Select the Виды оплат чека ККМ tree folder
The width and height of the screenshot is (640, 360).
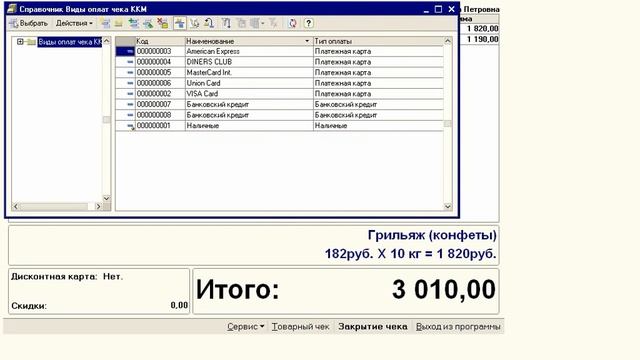tap(70, 42)
